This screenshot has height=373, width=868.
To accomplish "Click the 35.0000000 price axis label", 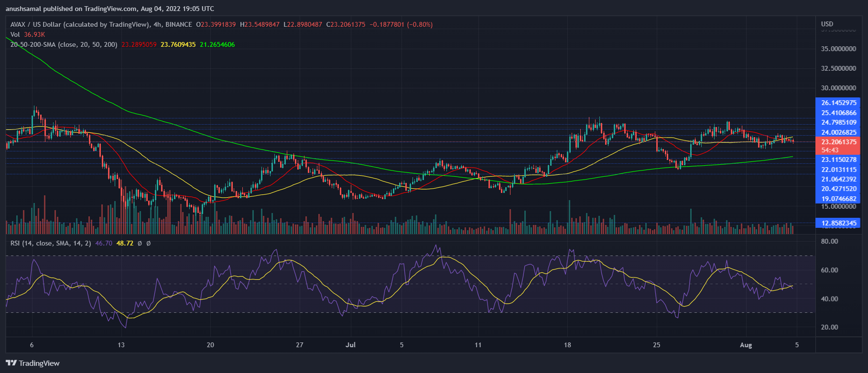I will [x=838, y=49].
